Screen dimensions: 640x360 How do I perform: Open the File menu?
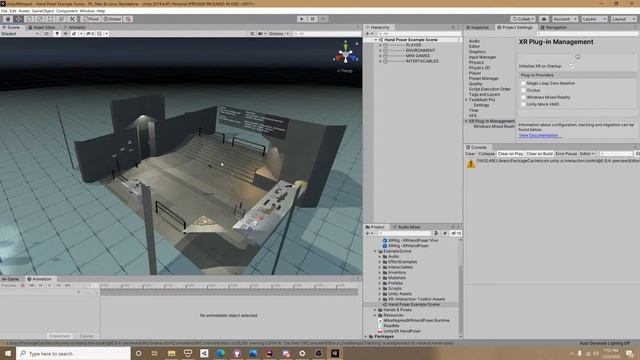(x=4, y=11)
